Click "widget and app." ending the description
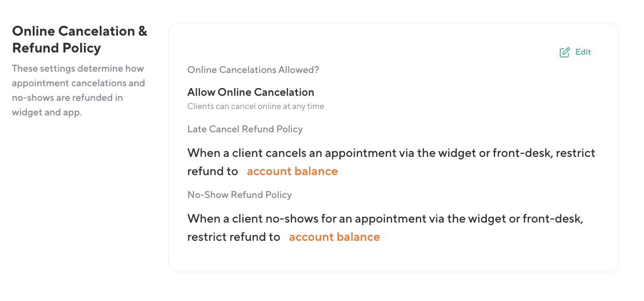Image resolution: width=644 pixels, height=301 pixels. click(47, 113)
